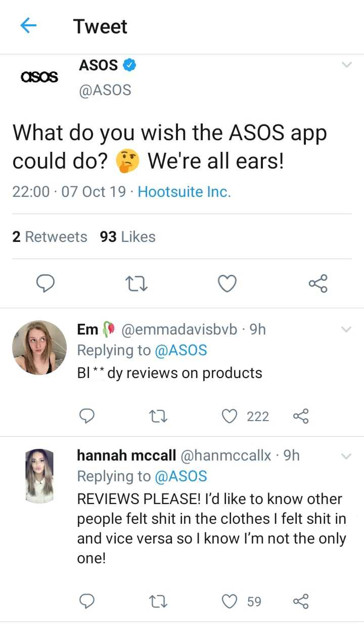
Task: Retweet the ASOS tweet
Action: [x=136, y=283]
